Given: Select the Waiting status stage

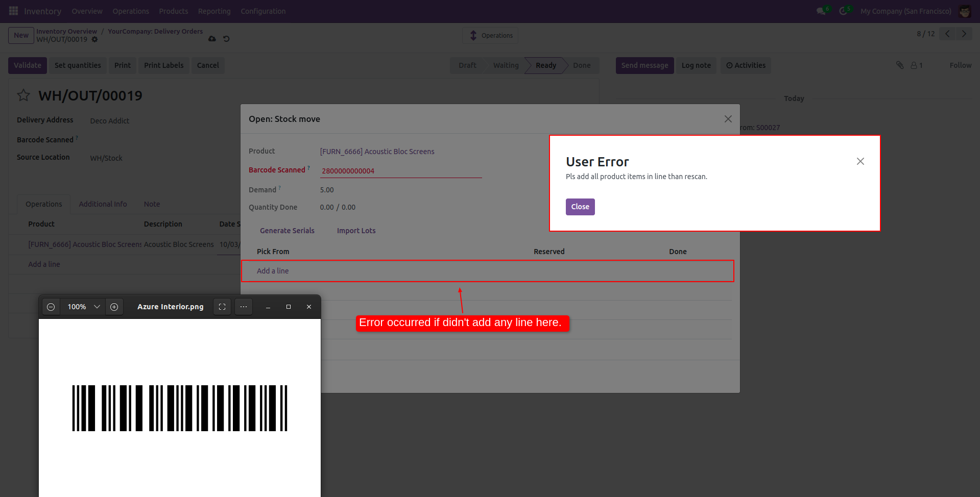Looking at the screenshot, I should 506,65.
